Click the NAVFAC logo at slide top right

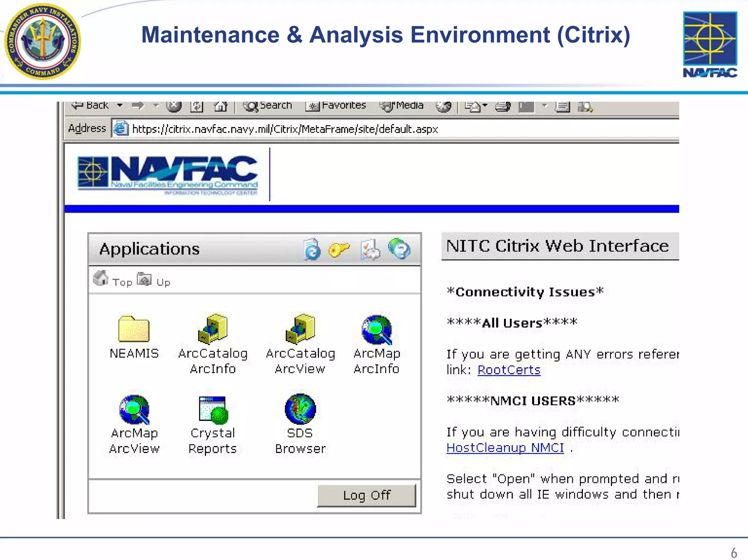[710, 45]
